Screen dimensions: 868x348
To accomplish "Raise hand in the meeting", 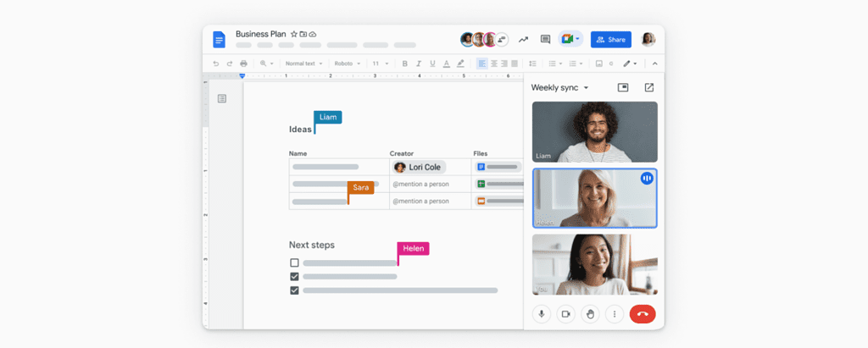I will [x=590, y=314].
